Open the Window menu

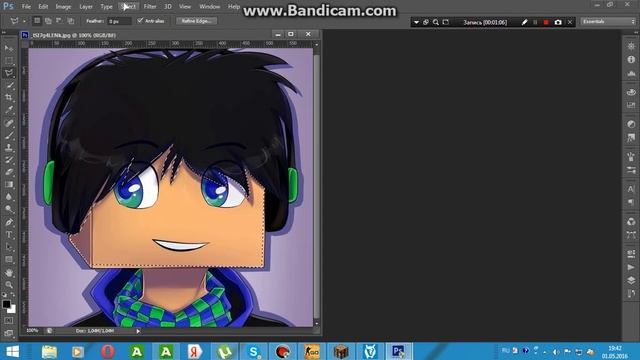(x=210, y=7)
